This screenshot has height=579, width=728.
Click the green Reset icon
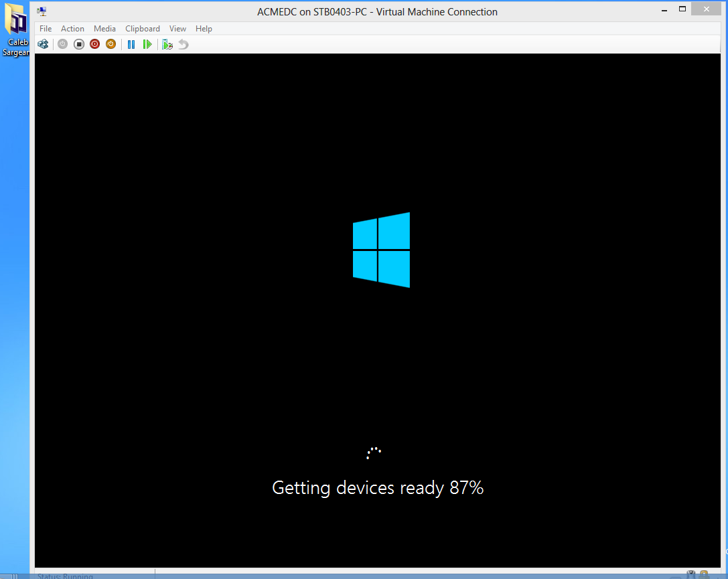point(147,44)
